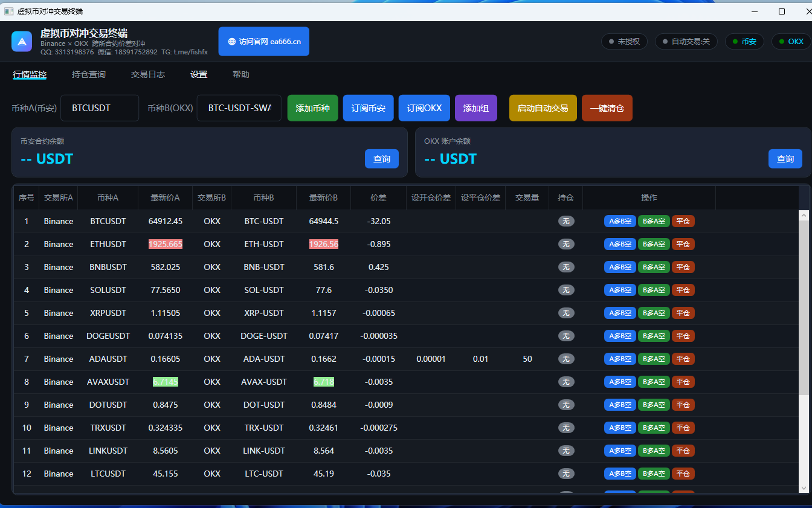
Task: Click the OKX connection status pill
Action: (791, 42)
